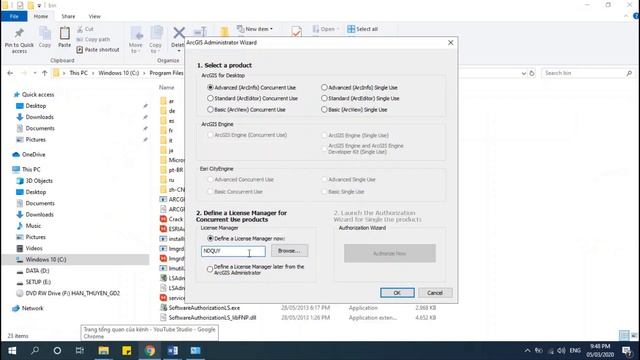This screenshot has width=640, height=360.
Task: Open the File tab in Explorer
Action: [14, 16]
